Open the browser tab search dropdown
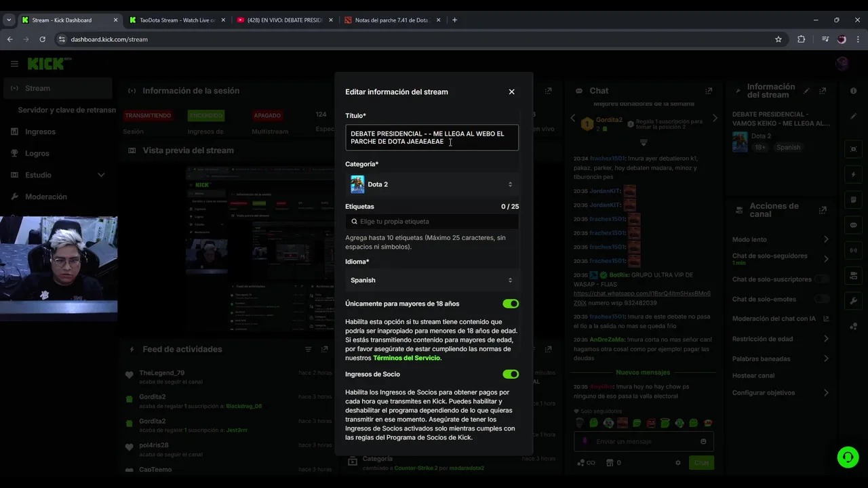 pyautogui.click(x=9, y=20)
